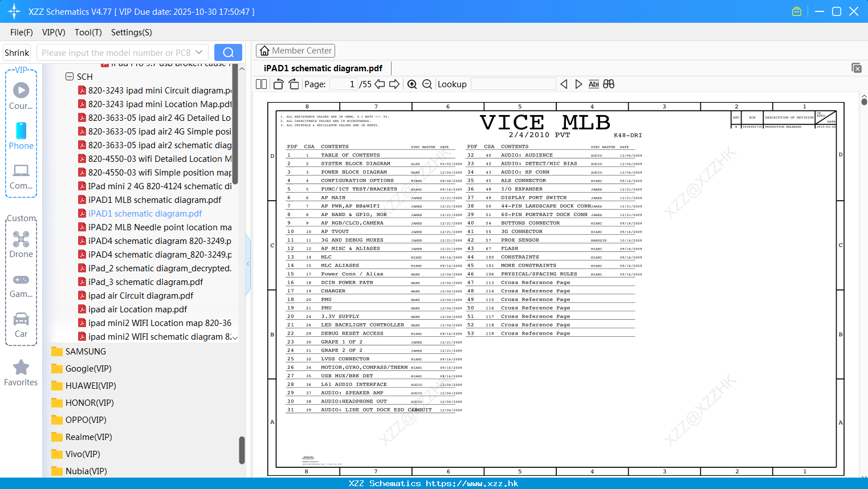The height and width of the screenshot is (489, 868).
Task: Collapse the SCH folder
Action: (x=70, y=76)
